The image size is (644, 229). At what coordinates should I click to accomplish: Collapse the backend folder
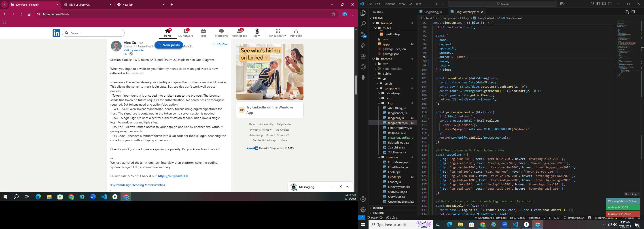pos(392,23)
